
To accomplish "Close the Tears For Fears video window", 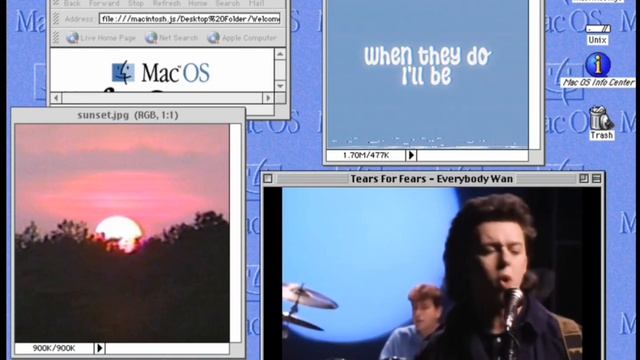I will click(268, 178).
